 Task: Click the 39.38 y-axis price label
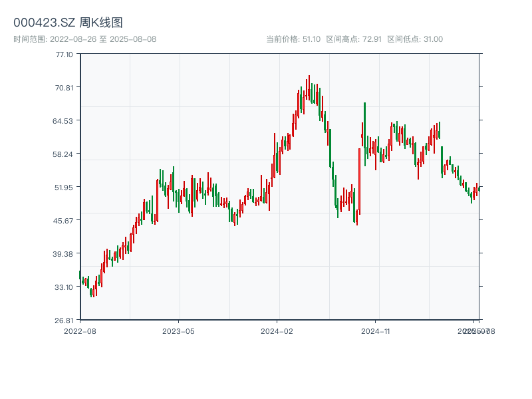click(x=64, y=254)
